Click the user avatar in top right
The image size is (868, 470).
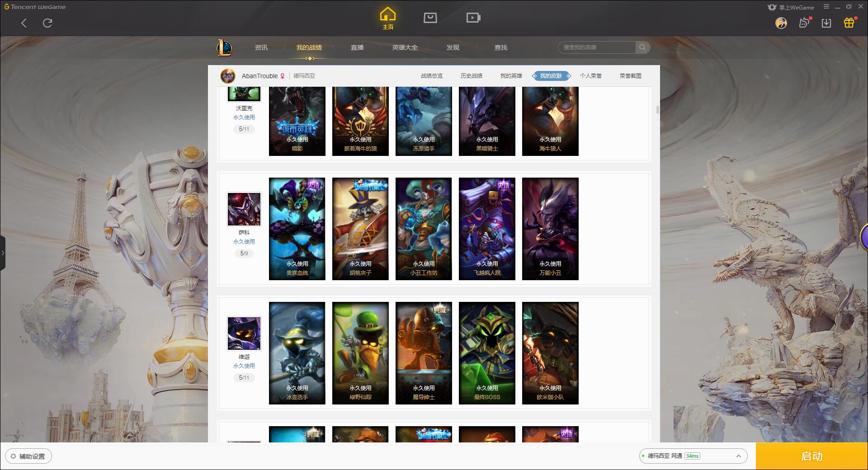click(x=781, y=23)
